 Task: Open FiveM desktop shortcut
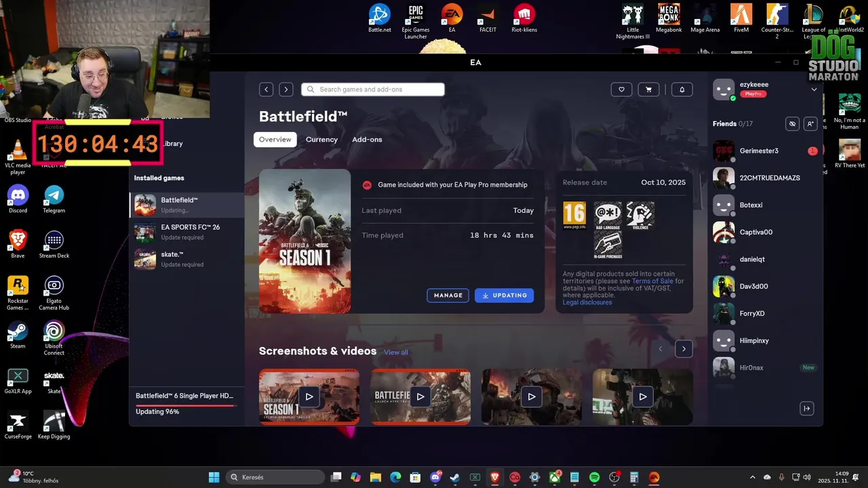coord(741,19)
